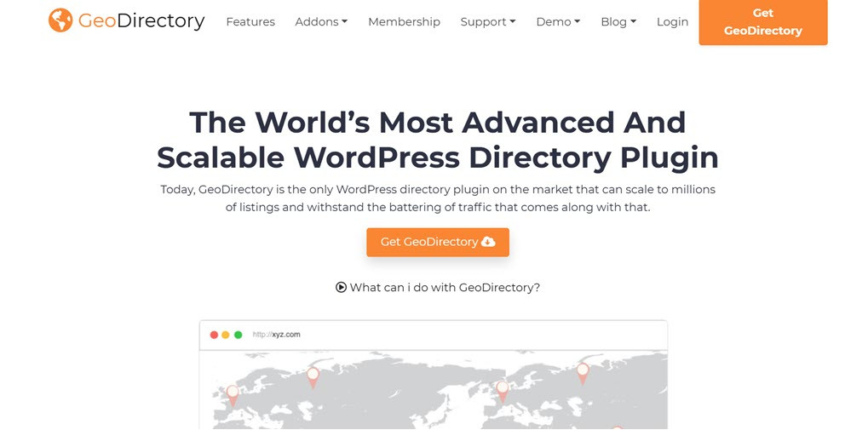The height and width of the screenshot is (430, 868).
Task: Click the Login link
Action: pyautogui.click(x=672, y=22)
